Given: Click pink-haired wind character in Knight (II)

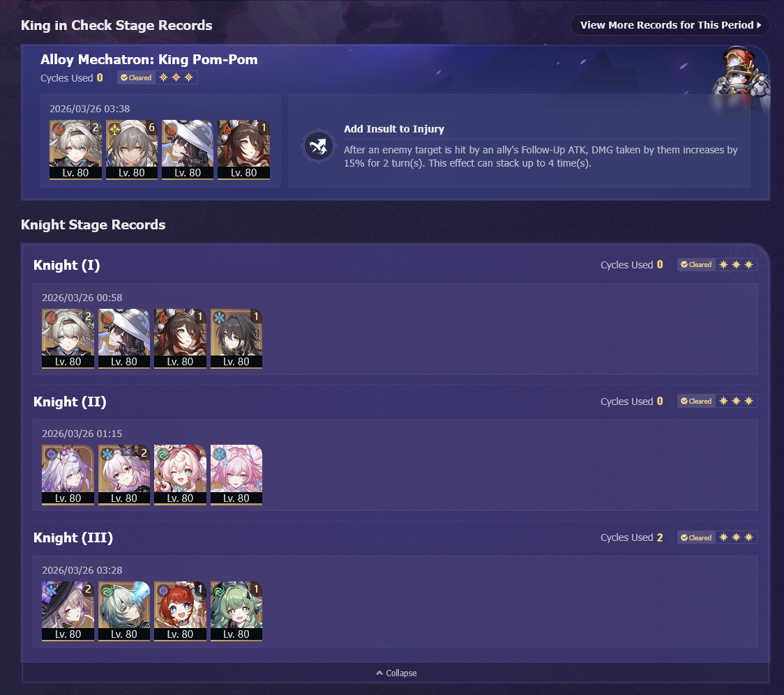Looking at the screenshot, I should [x=180, y=475].
